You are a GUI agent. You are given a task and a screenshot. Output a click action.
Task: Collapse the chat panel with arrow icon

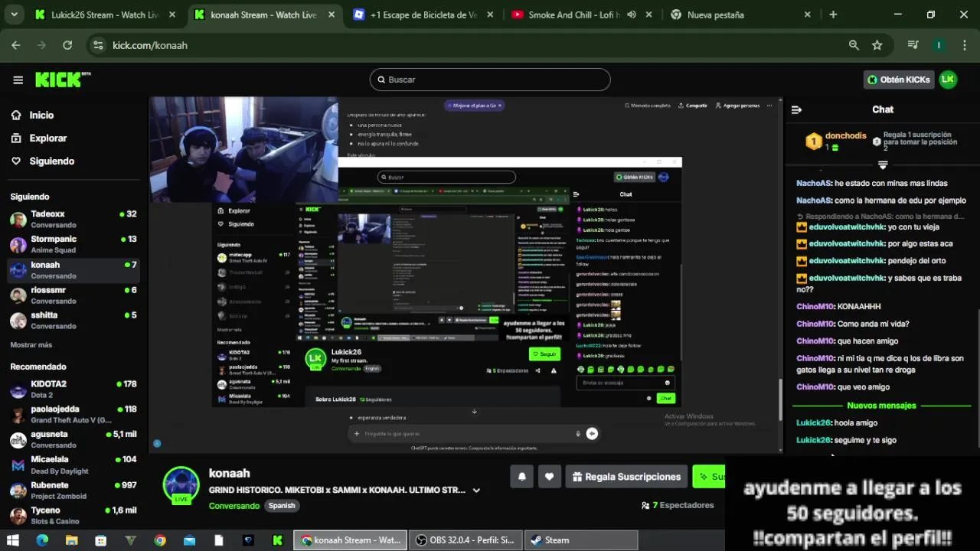click(x=796, y=109)
